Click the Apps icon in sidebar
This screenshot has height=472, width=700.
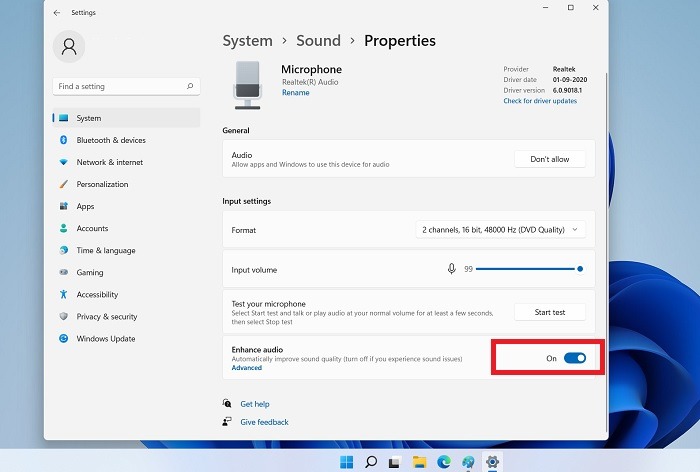pyautogui.click(x=63, y=206)
